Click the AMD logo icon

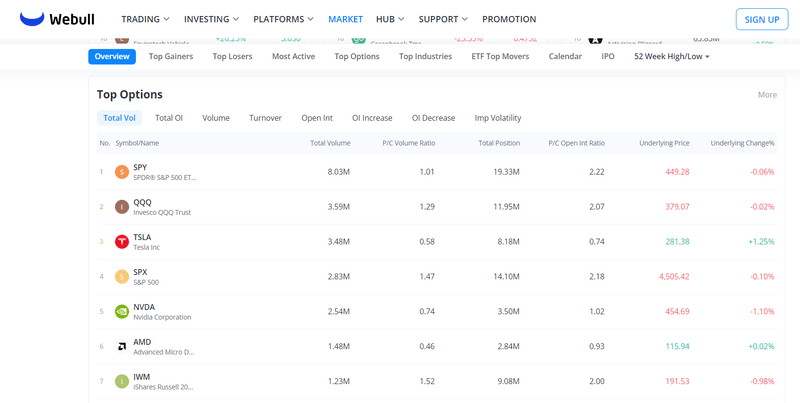tap(121, 346)
